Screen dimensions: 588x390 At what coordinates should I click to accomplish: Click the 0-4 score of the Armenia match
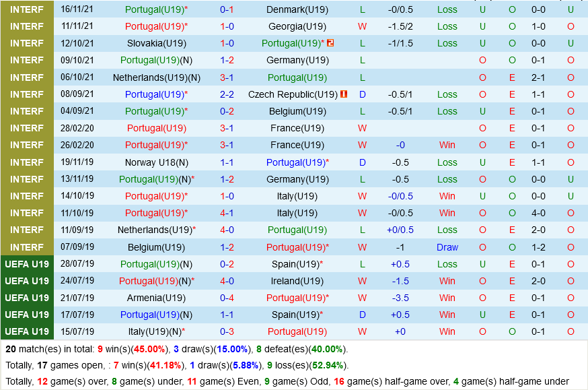(x=227, y=298)
